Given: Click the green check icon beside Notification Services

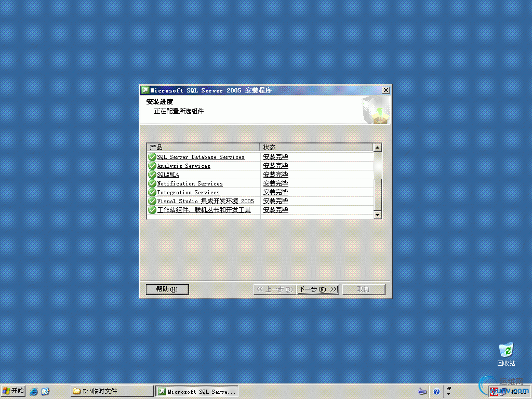Looking at the screenshot, I should 152,183.
